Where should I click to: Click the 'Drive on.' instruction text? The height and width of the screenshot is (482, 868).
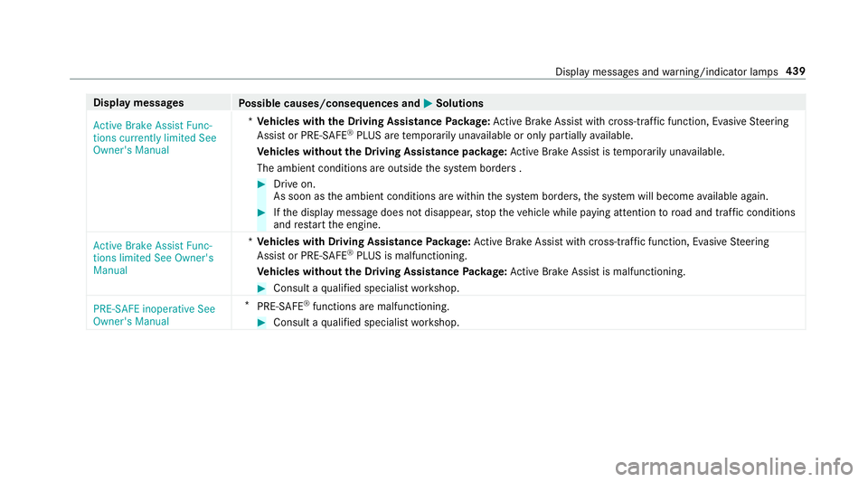coord(295,184)
